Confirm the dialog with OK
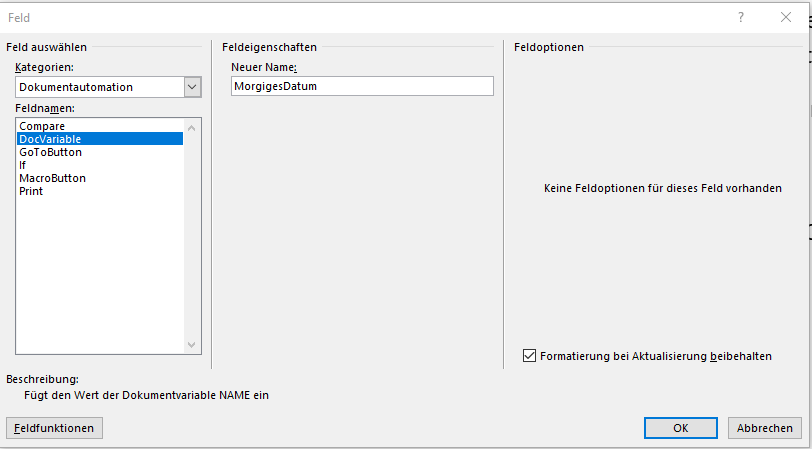The image size is (812, 449). (680, 428)
